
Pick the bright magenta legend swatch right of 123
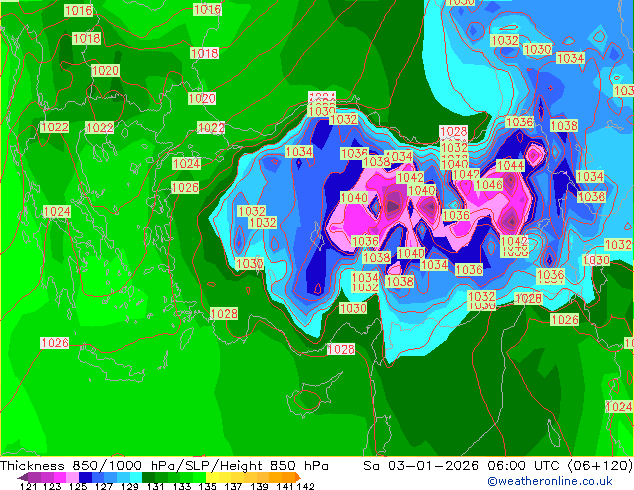pyautogui.click(x=60, y=477)
